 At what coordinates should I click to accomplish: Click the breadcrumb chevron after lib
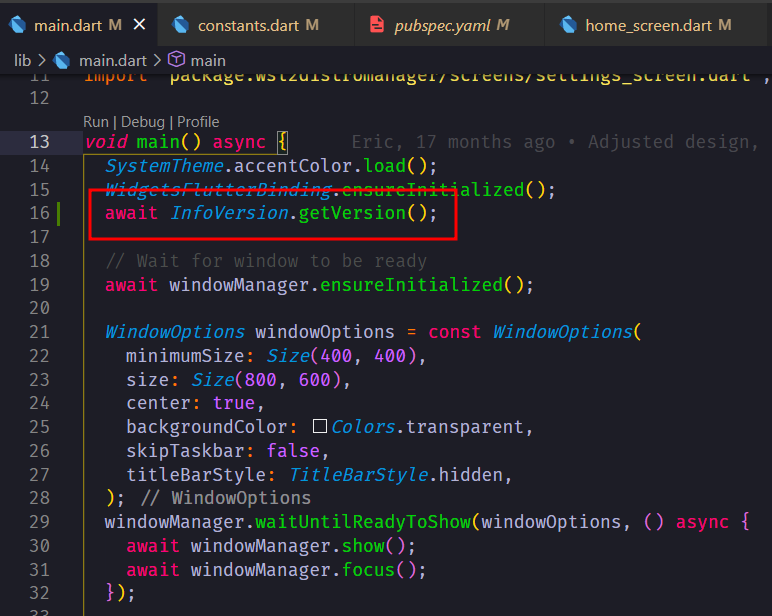tap(42, 61)
